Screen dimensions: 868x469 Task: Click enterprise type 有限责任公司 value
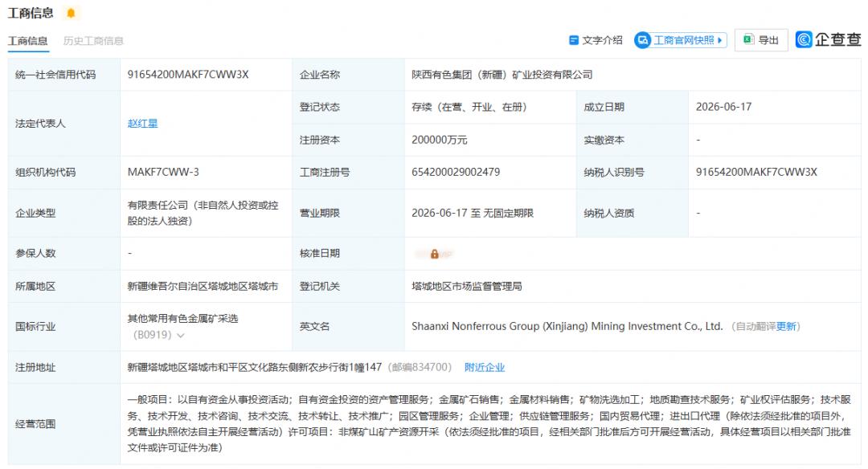pyautogui.click(x=203, y=213)
